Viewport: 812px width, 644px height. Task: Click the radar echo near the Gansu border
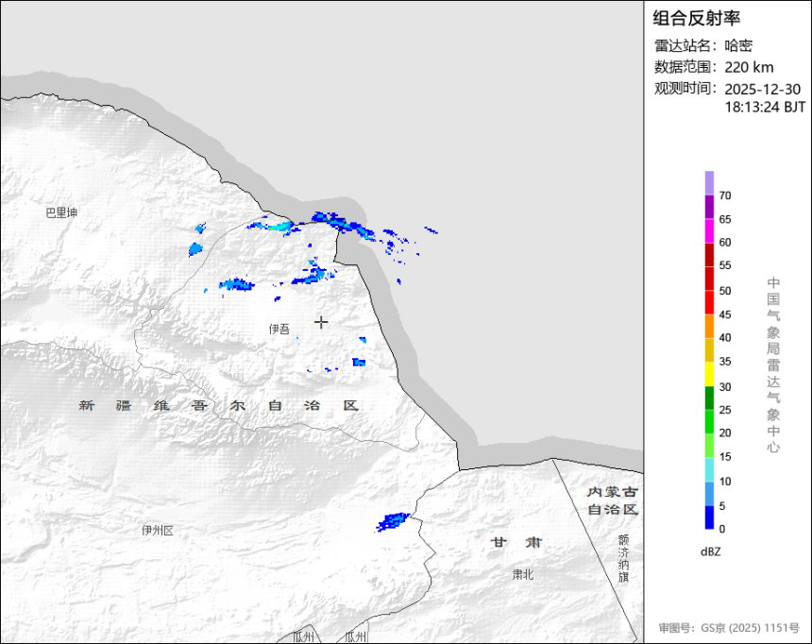coord(393,522)
